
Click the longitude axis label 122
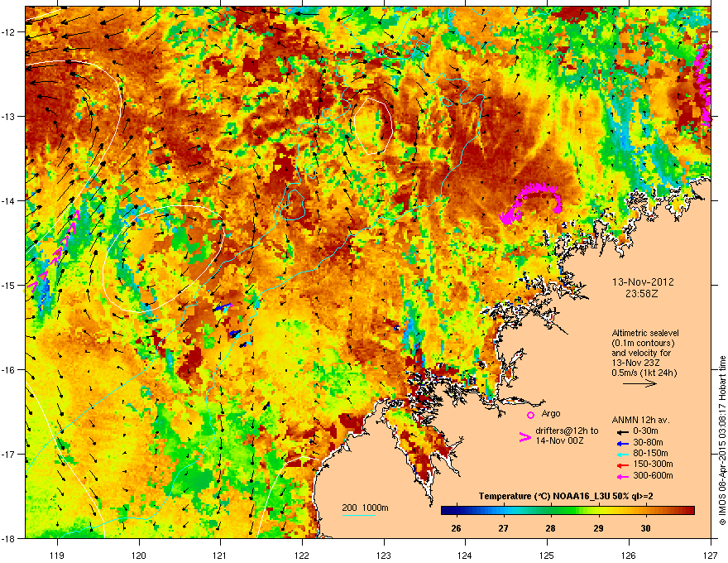[302, 555]
